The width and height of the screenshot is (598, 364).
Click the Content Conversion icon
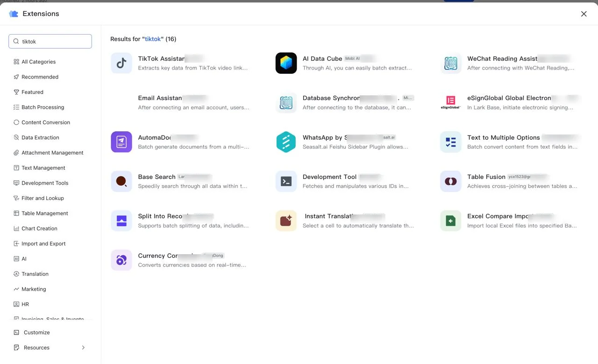tap(16, 122)
